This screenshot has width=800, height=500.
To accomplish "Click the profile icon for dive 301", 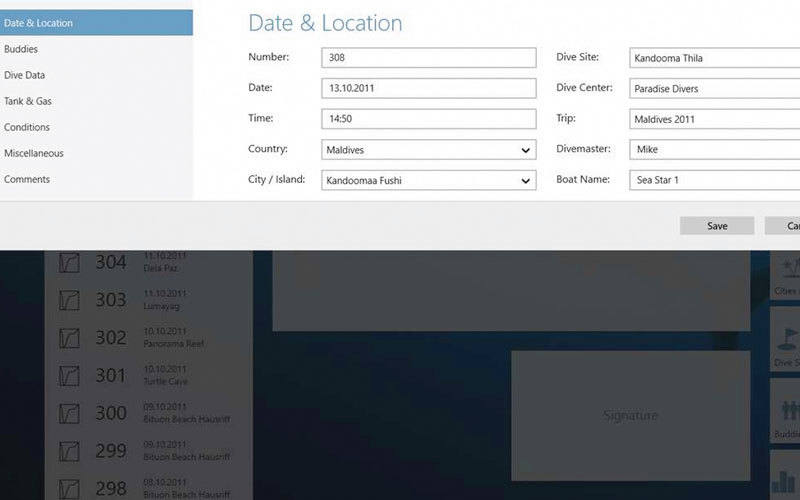I will pos(69,376).
